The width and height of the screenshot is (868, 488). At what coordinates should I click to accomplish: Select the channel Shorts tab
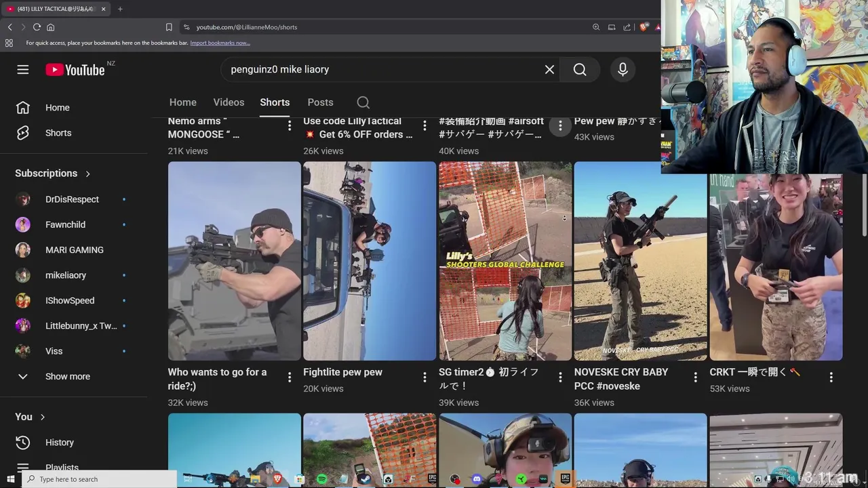275,102
